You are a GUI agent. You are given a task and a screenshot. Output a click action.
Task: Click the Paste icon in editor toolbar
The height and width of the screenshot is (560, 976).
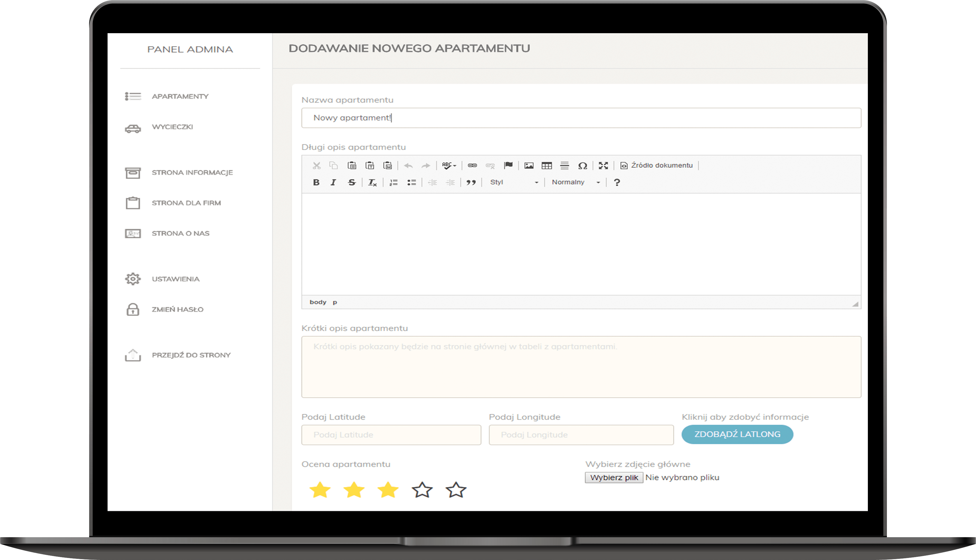pyautogui.click(x=351, y=166)
